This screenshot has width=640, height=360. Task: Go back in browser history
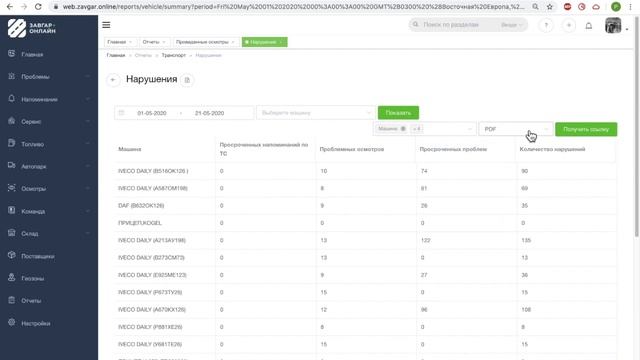click(x=9, y=7)
